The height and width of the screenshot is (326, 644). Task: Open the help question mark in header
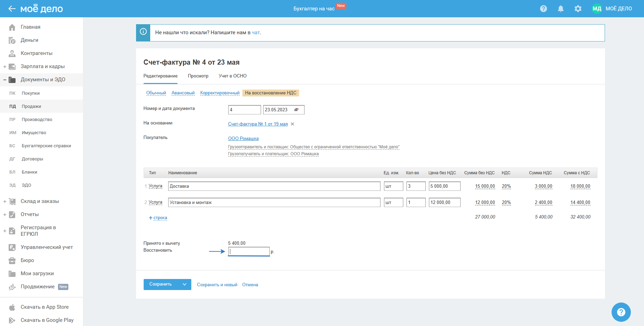[x=543, y=9]
